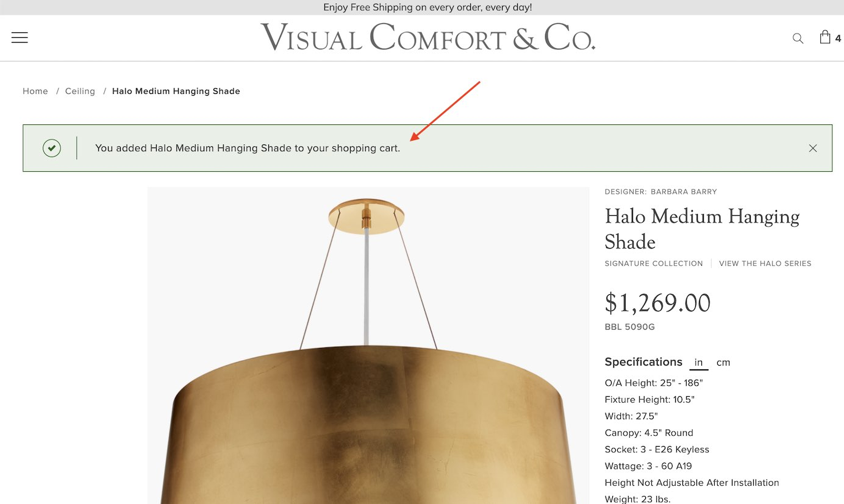Dismiss the added-to-cart notification
Image resolution: width=844 pixels, height=504 pixels.
813,148
